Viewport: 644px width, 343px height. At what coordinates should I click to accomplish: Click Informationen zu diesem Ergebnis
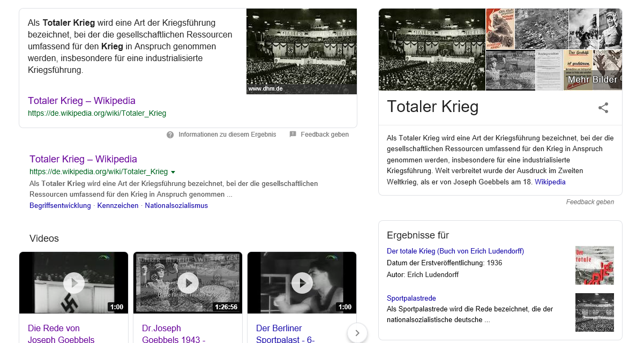pyautogui.click(x=227, y=135)
